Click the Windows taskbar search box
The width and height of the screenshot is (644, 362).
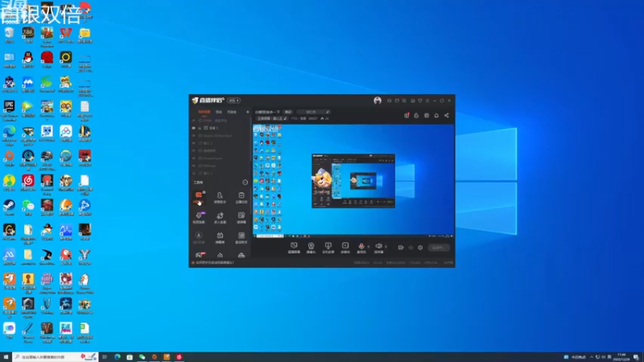point(55,357)
